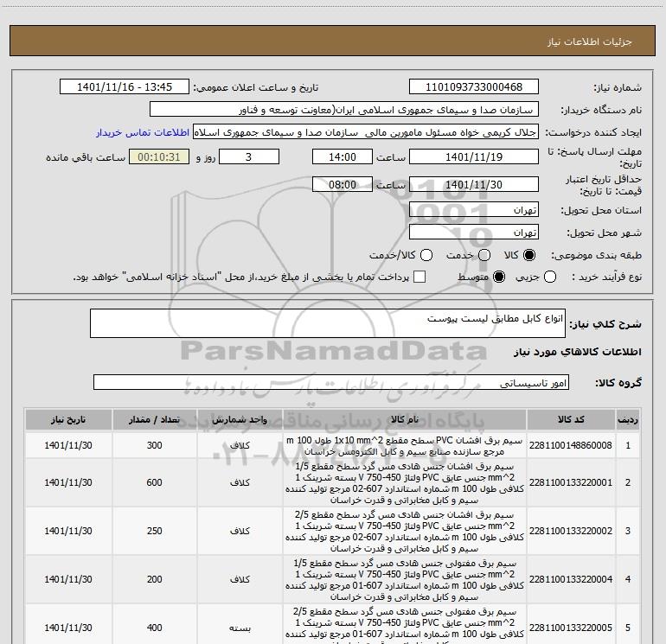Viewport: 666px width, 644px height.
Task: Click the کد کالا column header
Action: [571, 419]
